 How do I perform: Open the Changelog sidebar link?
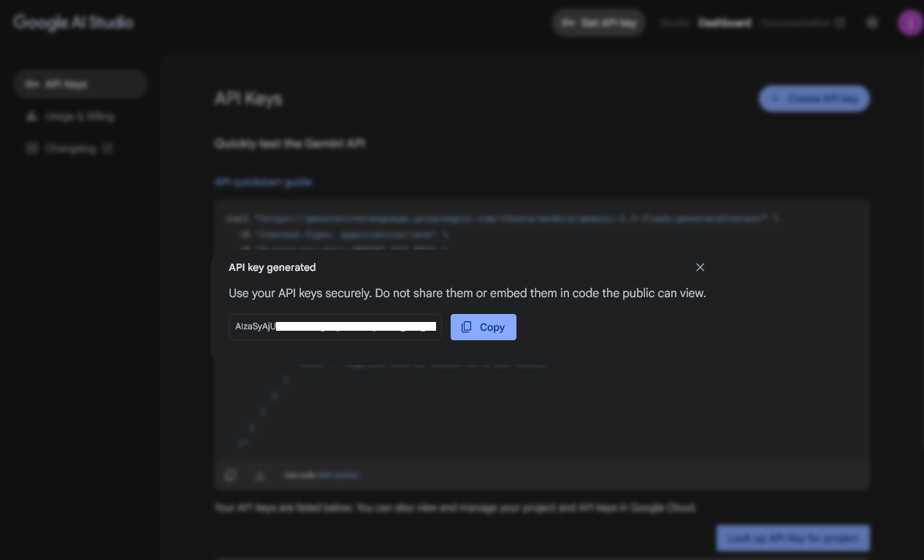coord(70,148)
